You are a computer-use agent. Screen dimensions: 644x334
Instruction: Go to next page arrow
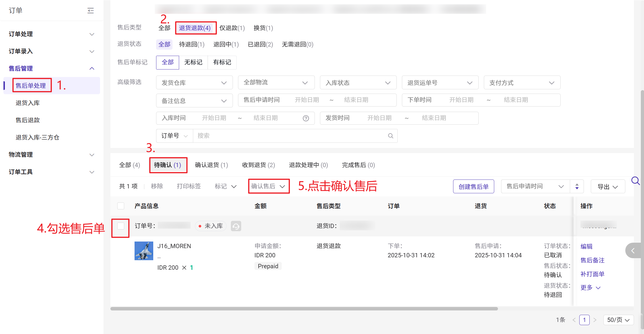(595, 320)
